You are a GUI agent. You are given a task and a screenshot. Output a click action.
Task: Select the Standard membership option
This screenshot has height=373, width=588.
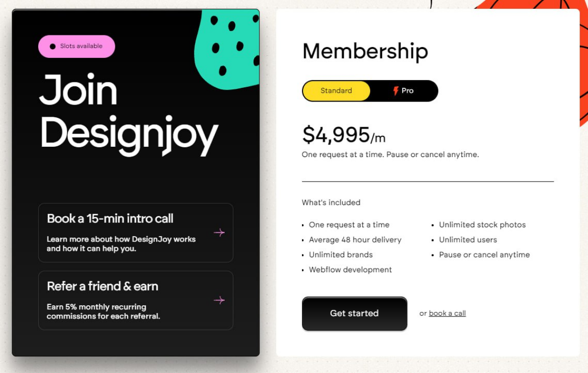pos(336,91)
